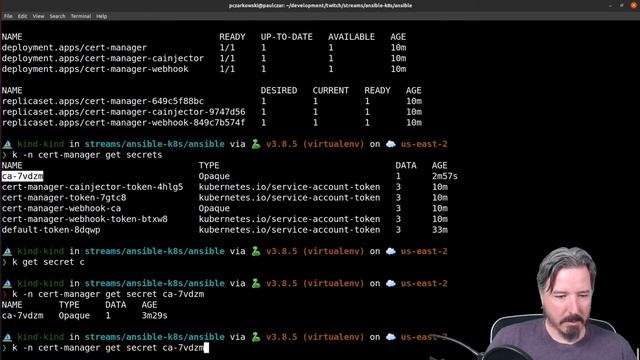Click the UP-TO-DATE column header
The width and height of the screenshot is (640, 360).
point(287,37)
